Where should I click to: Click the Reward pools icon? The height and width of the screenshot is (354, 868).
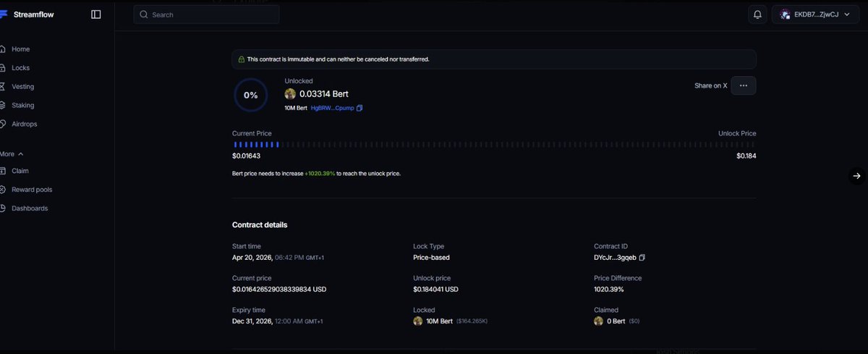[2, 190]
